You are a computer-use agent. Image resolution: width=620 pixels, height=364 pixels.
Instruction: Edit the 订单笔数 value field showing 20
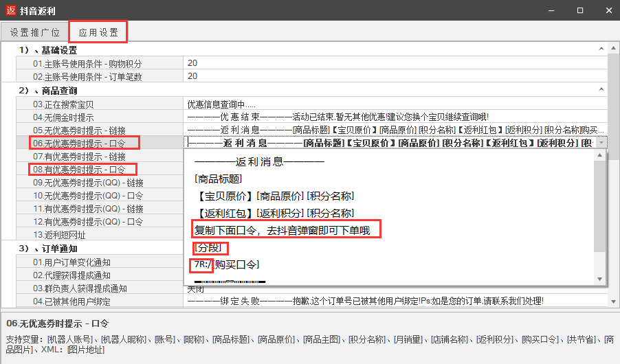click(x=395, y=76)
